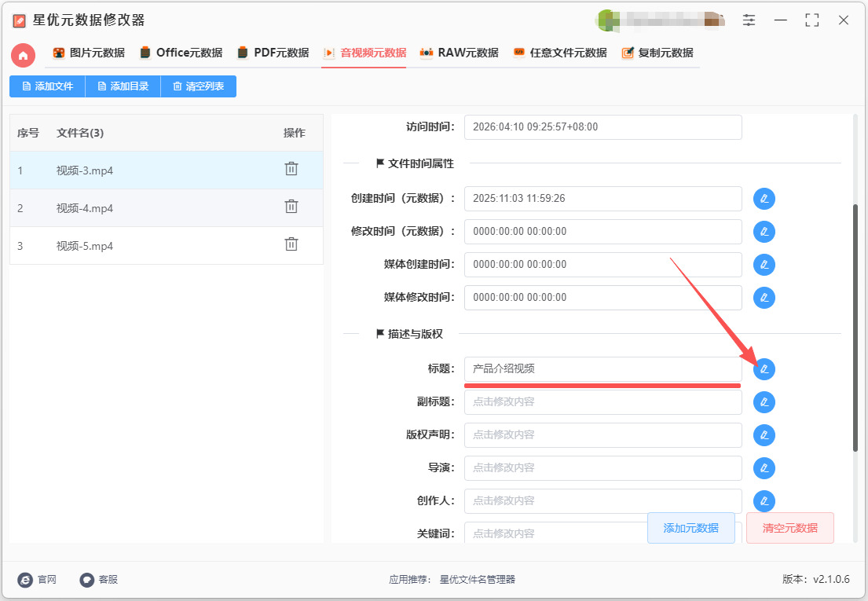Viewport: 868px width, 601px height.
Task: Edit 版权声明 field with pencil icon
Action: [x=764, y=435]
